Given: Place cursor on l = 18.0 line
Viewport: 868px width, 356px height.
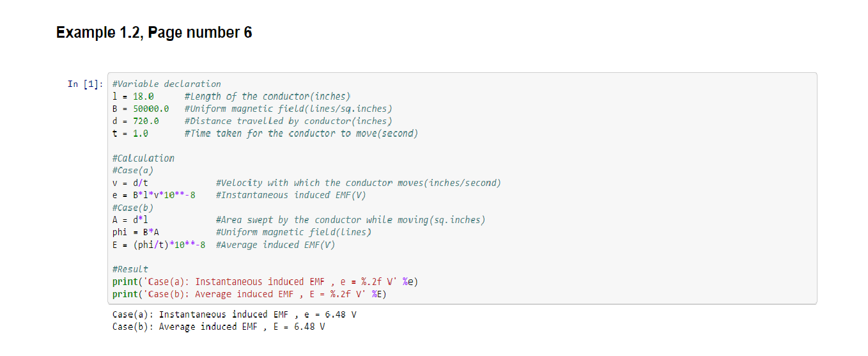Looking at the screenshot, I should [133, 97].
